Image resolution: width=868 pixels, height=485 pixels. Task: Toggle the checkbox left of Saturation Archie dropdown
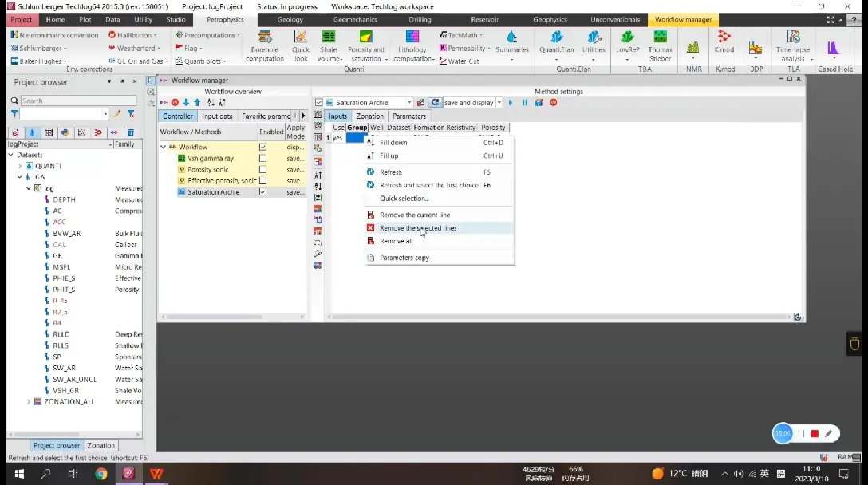pos(319,102)
